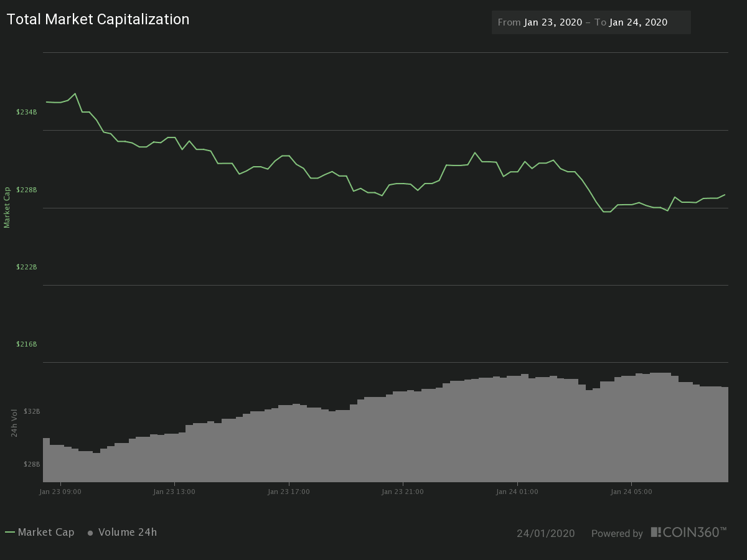Open the From date Jan 23, 2020
Viewport: 747px width, 560px height.
tap(553, 22)
